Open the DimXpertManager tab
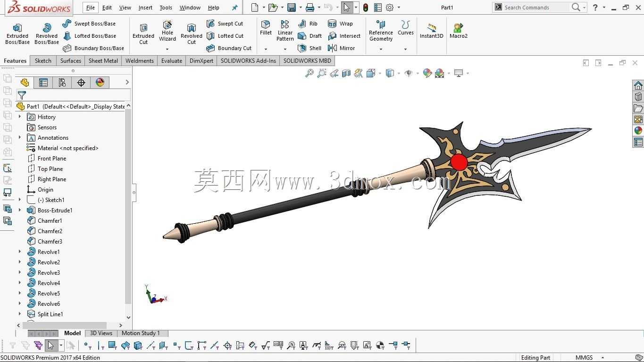This screenshot has height=362, width=644. click(x=81, y=83)
